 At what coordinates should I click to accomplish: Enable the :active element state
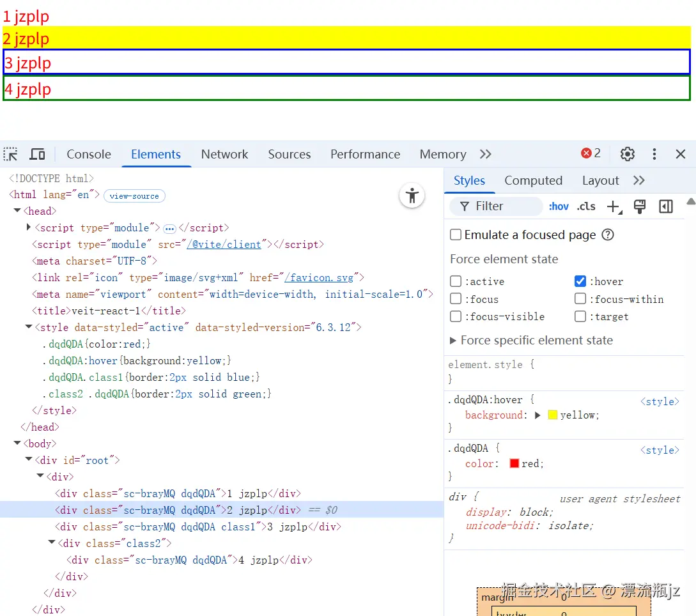point(455,281)
